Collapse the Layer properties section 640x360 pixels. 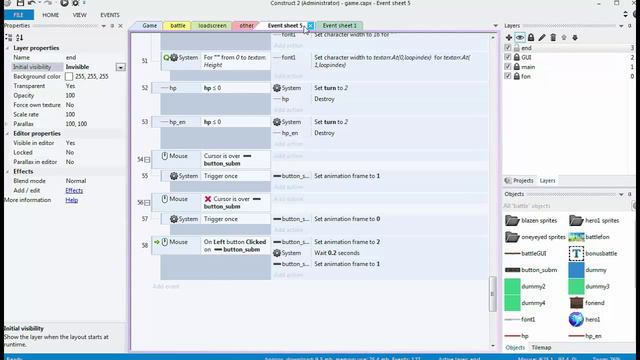click(x=7, y=48)
